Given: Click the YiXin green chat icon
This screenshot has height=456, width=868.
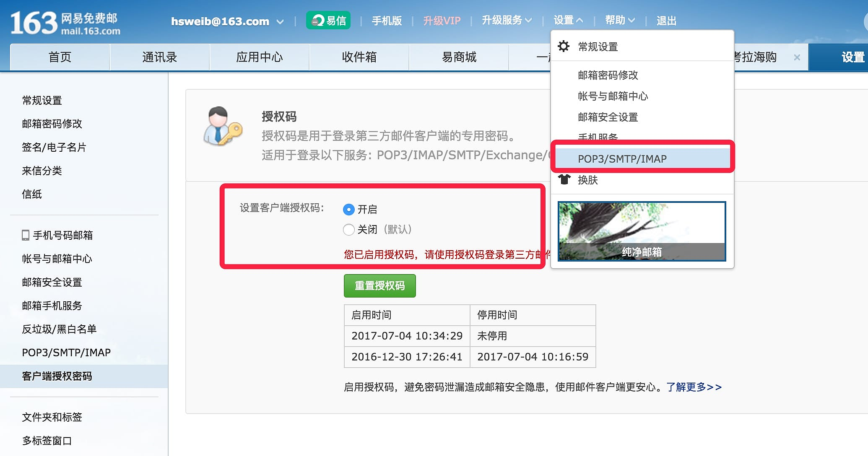Looking at the screenshot, I should click(x=319, y=21).
